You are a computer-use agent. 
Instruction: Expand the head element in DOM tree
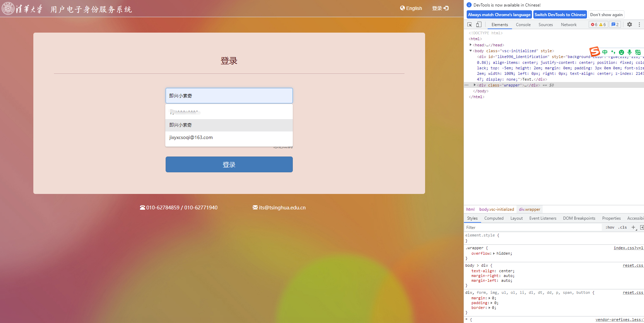[x=470, y=45]
